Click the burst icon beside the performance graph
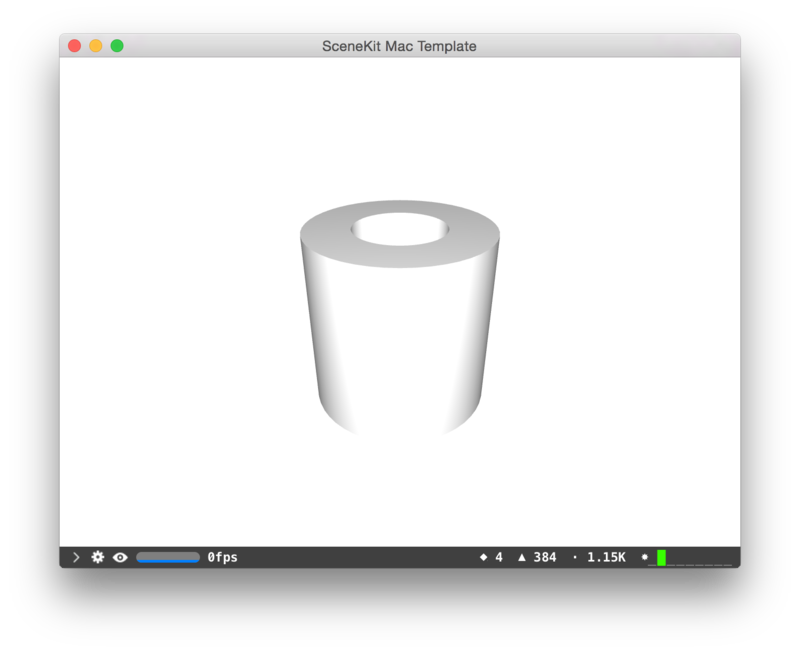 pyautogui.click(x=644, y=557)
